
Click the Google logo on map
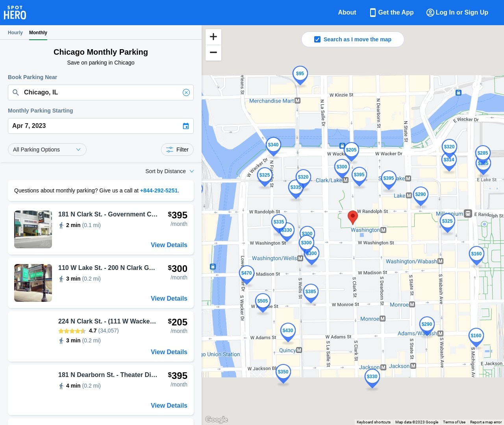pos(217,419)
